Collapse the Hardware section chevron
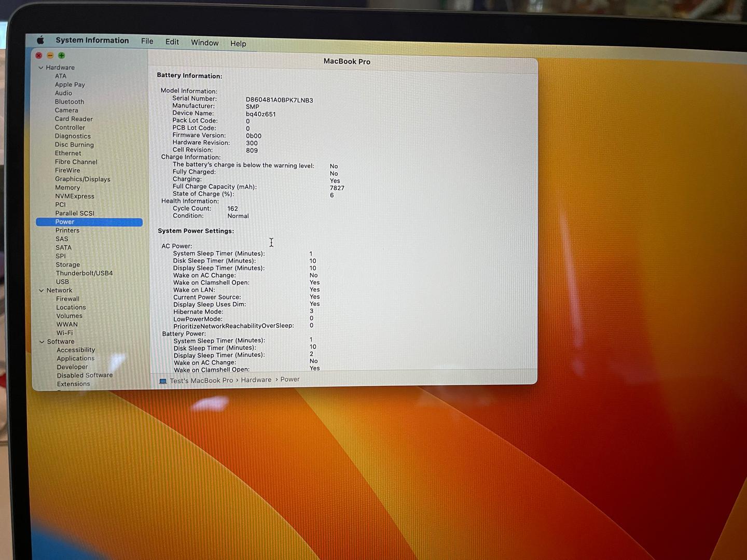This screenshot has width=747, height=560. click(x=41, y=67)
